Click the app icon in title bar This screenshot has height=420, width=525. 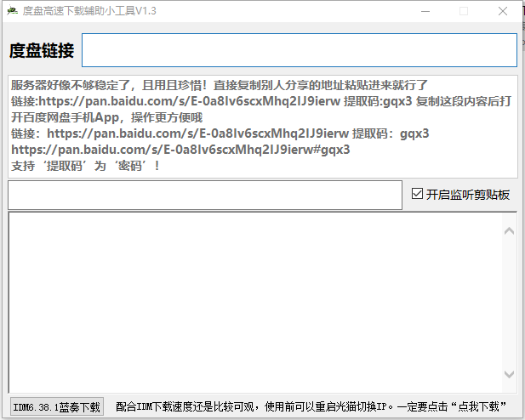[x=13, y=11]
